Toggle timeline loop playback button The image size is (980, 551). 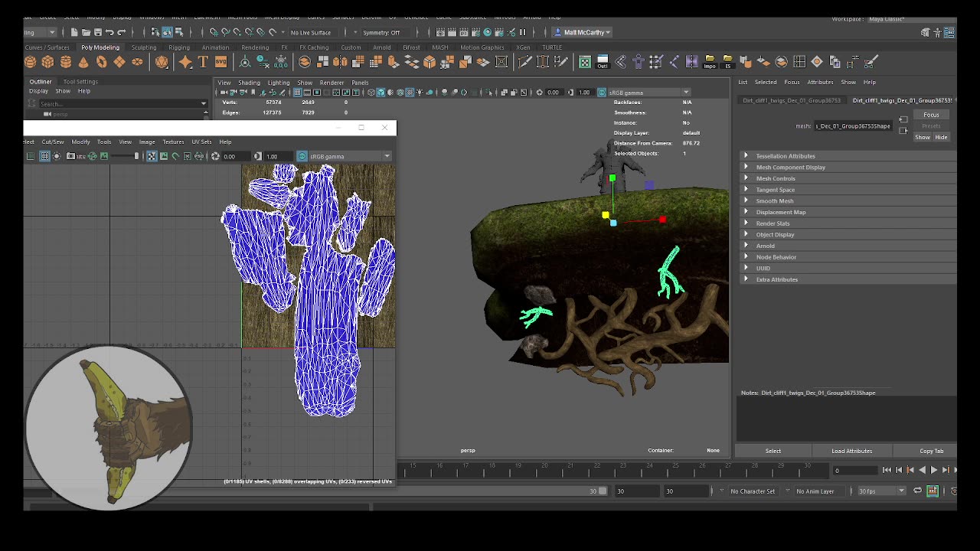pos(918,491)
